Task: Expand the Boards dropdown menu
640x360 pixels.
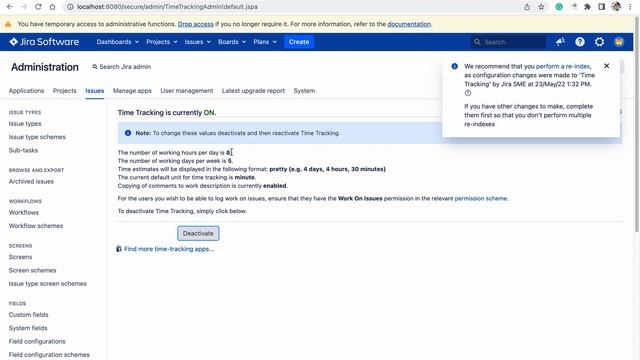Action: point(232,42)
